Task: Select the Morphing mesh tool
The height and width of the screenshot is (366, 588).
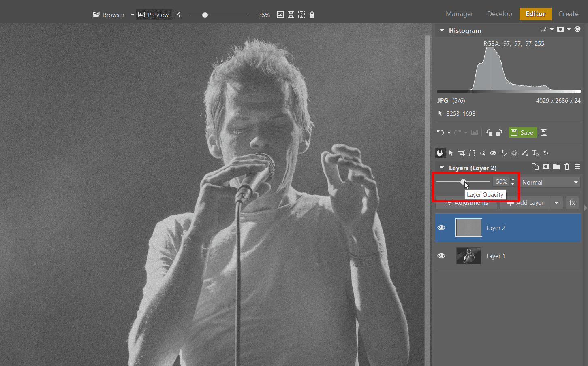Action: point(514,153)
